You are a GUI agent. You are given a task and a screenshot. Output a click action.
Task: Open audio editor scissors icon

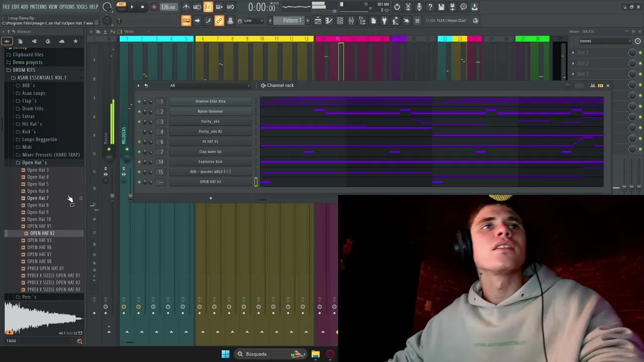pos(408,7)
